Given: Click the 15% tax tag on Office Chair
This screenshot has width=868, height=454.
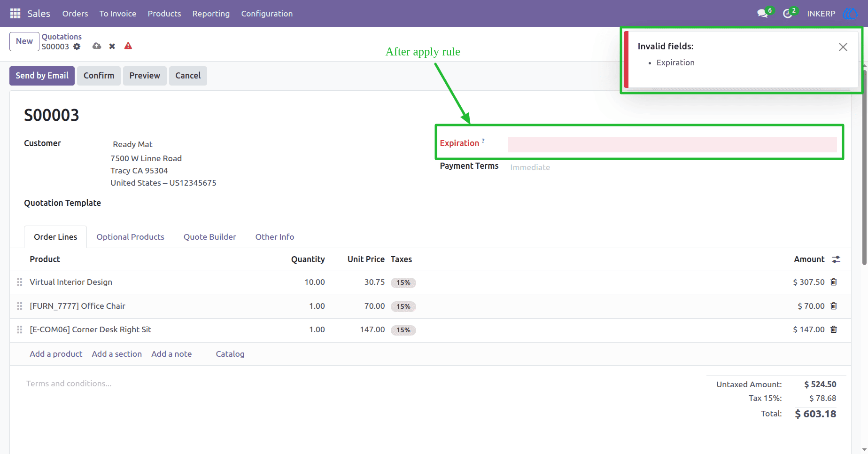Looking at the screenshot, I should tap(403, 306).
